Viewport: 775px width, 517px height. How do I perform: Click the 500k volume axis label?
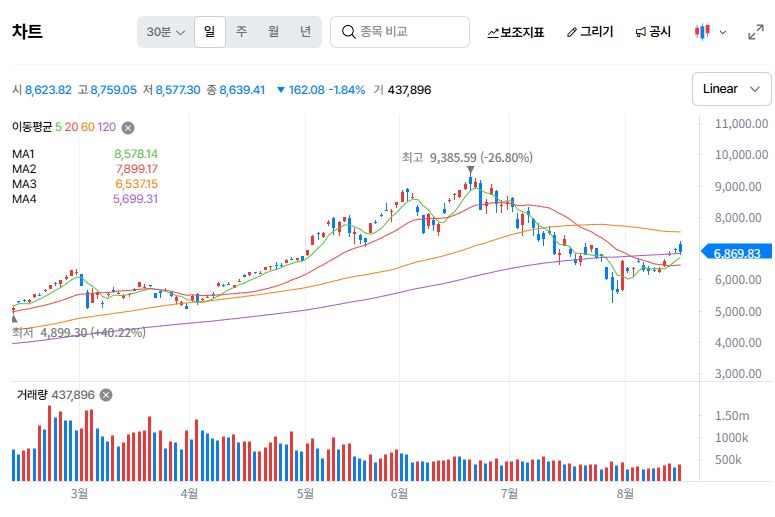728,460
